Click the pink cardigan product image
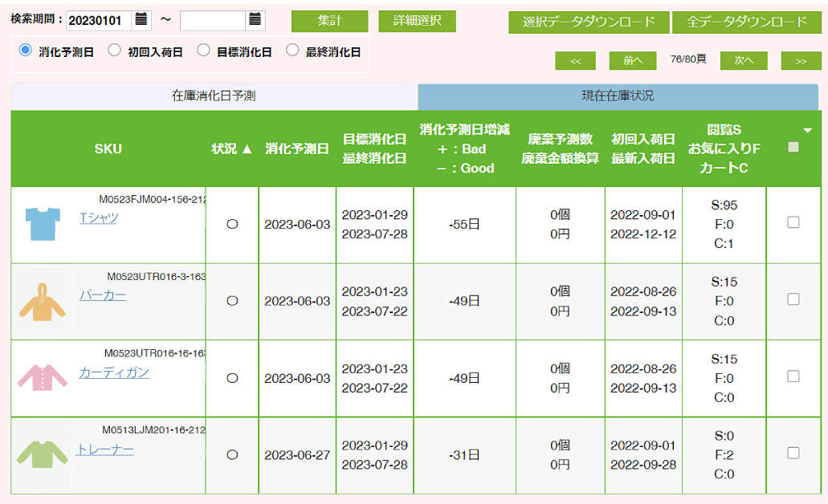The width and height of the screenshot is (828, 504). [43, 379]
